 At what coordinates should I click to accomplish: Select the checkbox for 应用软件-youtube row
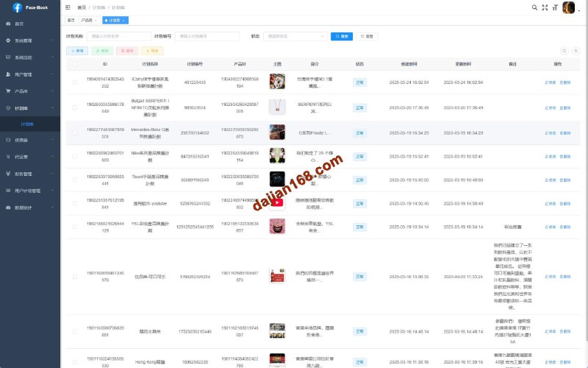74,203
